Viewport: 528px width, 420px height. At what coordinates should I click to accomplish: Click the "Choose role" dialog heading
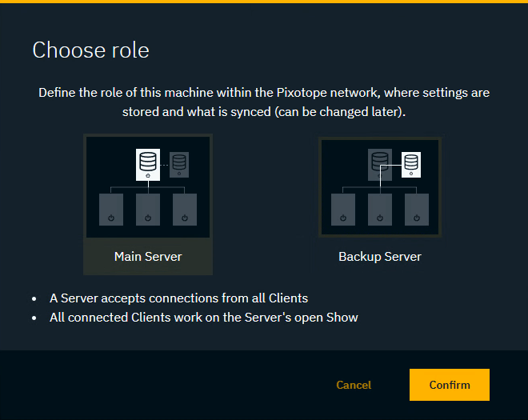90,50
